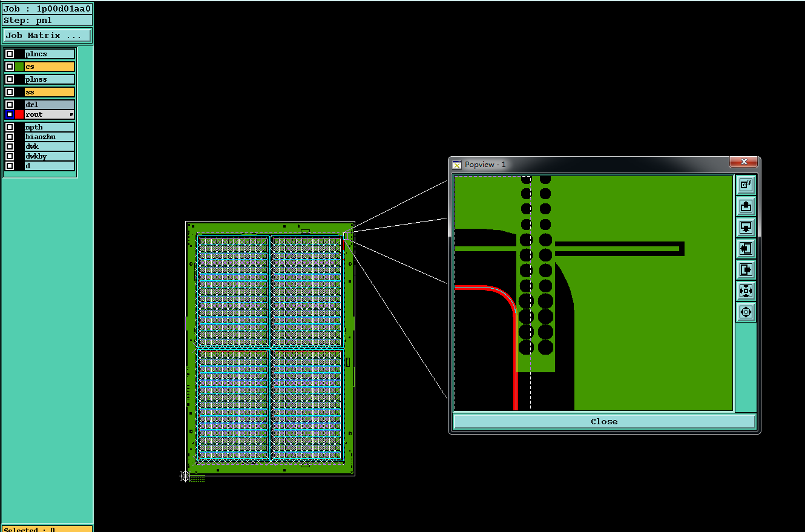Click the green cs layer color swatch

pyautogui.click(x=19, y=67)
